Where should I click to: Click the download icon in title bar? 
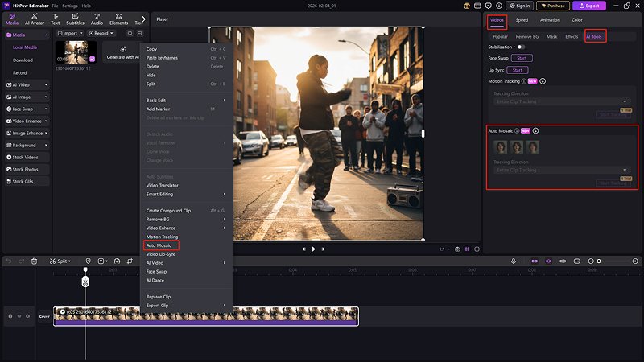tap(499, 6)
